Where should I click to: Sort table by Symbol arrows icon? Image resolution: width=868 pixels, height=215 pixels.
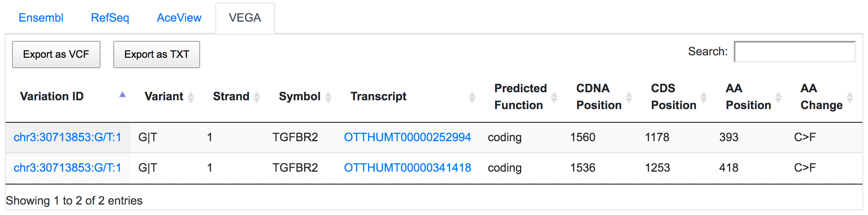click(328, 97)
